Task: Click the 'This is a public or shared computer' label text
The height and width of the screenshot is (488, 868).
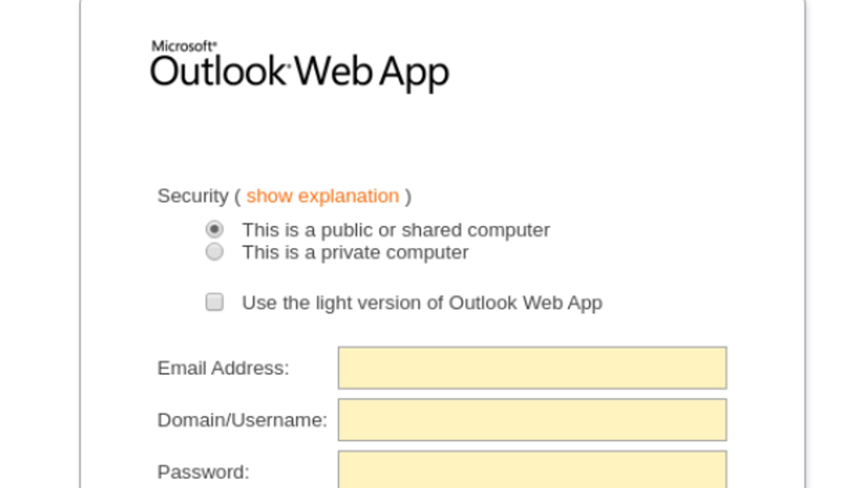Action: 396,230
